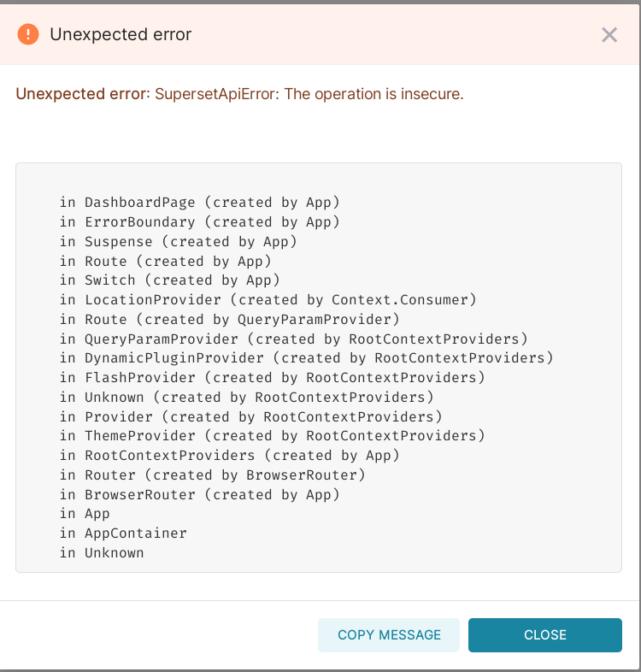Click the last 'in Unknown' stack trace line
The width and height of the screenshot is (641, 672).
pyautogui.click(x=102, y=552)
